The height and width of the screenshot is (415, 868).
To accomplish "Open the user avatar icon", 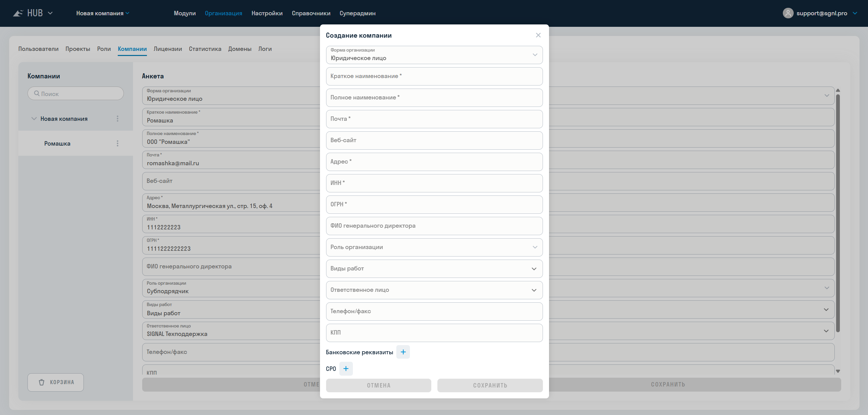I will click(x=788, y=13).
